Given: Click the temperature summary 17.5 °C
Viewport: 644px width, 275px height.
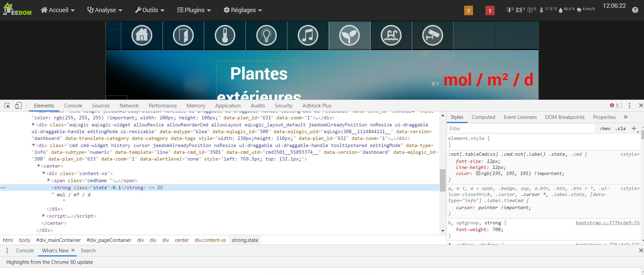Looking at the screenshot, I should (x=548, y=9).
